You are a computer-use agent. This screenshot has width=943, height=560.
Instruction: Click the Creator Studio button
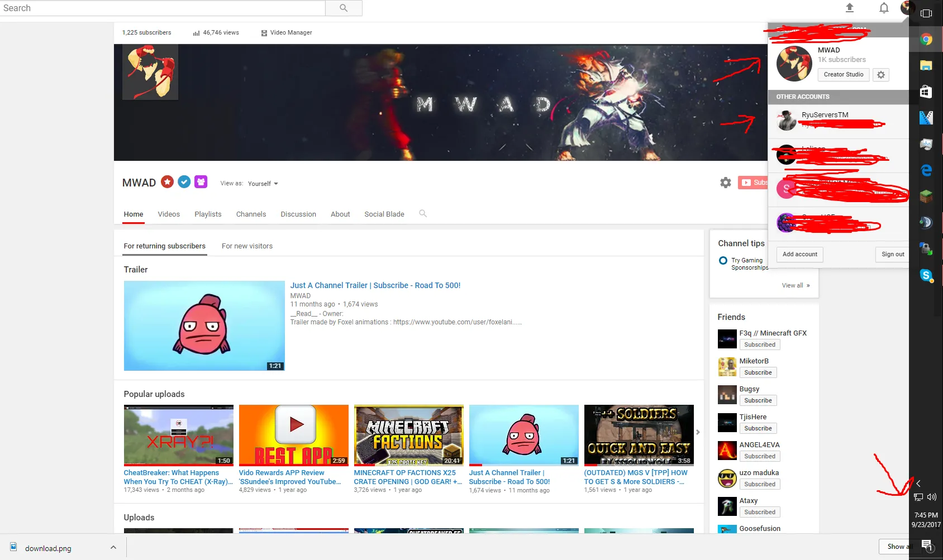click(x=843, y=75)
